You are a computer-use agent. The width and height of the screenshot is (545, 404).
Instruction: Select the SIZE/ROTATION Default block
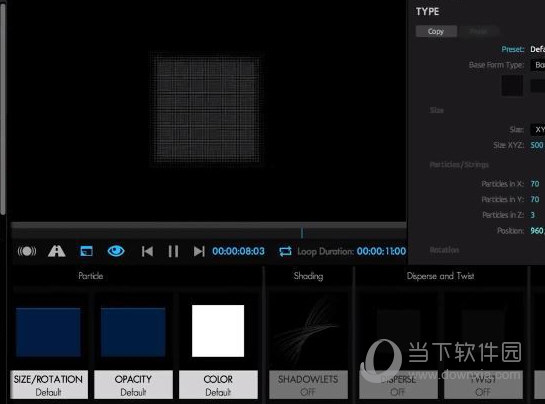pos(49,385)
